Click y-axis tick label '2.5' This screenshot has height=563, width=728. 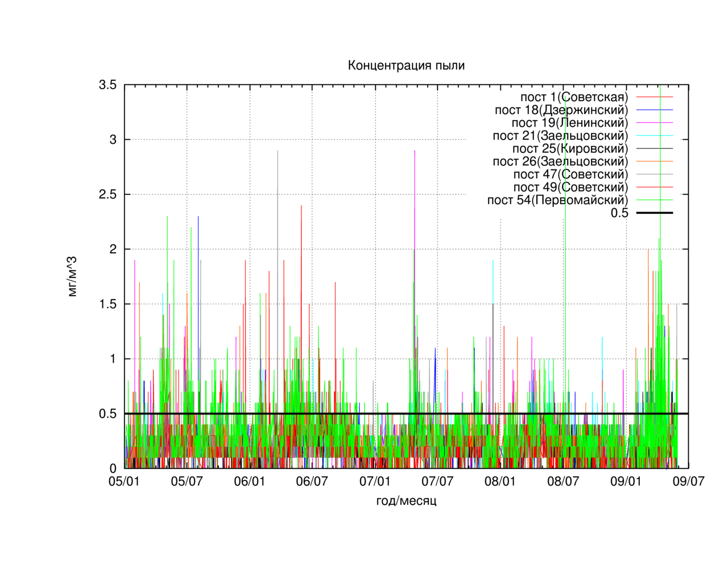click(107, 194)
